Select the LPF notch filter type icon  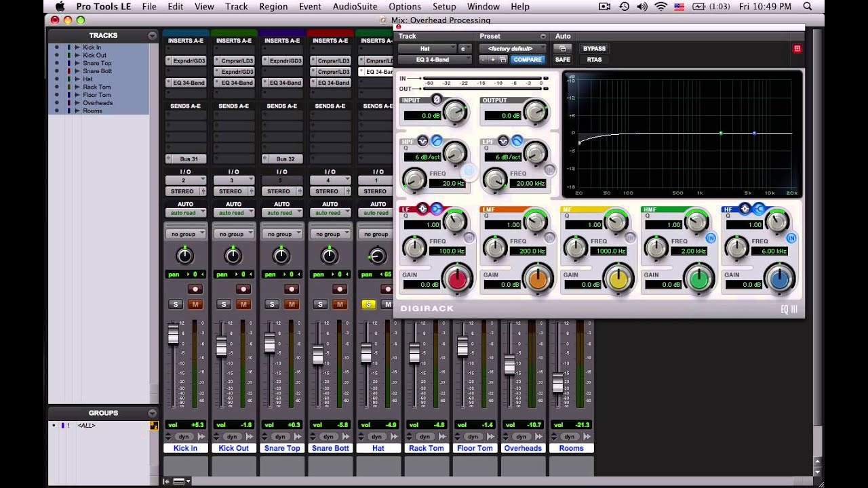(503, 141)
